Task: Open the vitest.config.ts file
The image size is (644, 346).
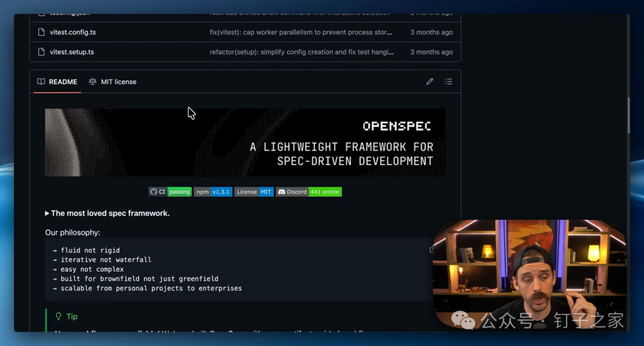Action: pyautogui.click(x=73, y=32)
